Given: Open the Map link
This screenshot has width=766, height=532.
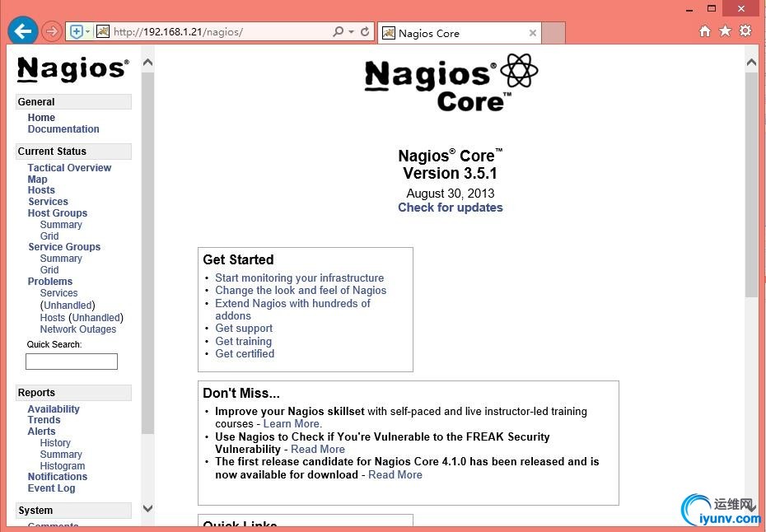Looking at the screenshot, I should [x=38, y=180].
